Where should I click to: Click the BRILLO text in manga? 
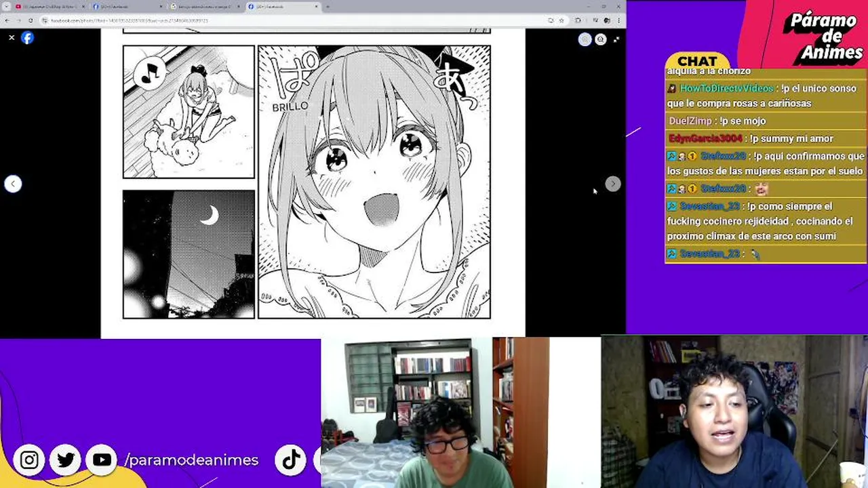[x=290, y=107]
